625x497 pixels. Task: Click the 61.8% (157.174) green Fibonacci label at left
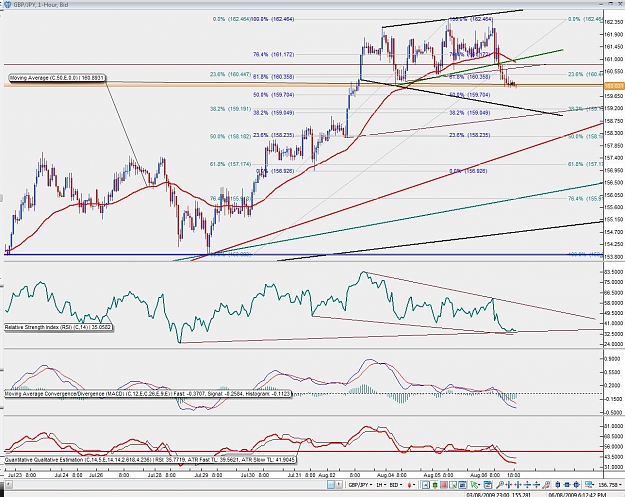(230, 164)
